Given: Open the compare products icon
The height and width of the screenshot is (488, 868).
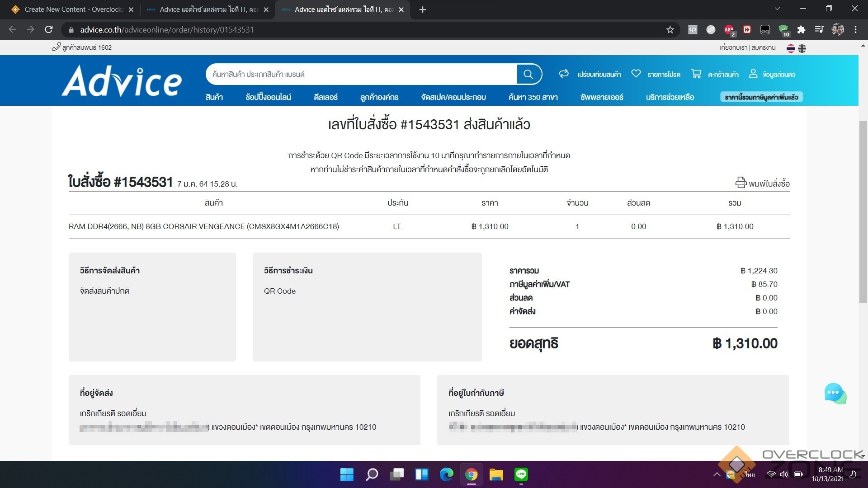Looking at the screenshot, I should (x=564, y=74).
